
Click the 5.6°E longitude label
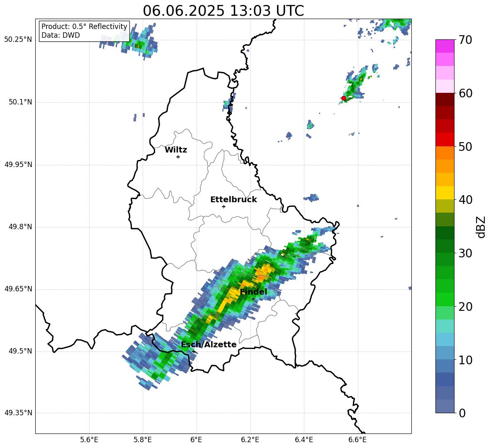[x=89, y=440]
